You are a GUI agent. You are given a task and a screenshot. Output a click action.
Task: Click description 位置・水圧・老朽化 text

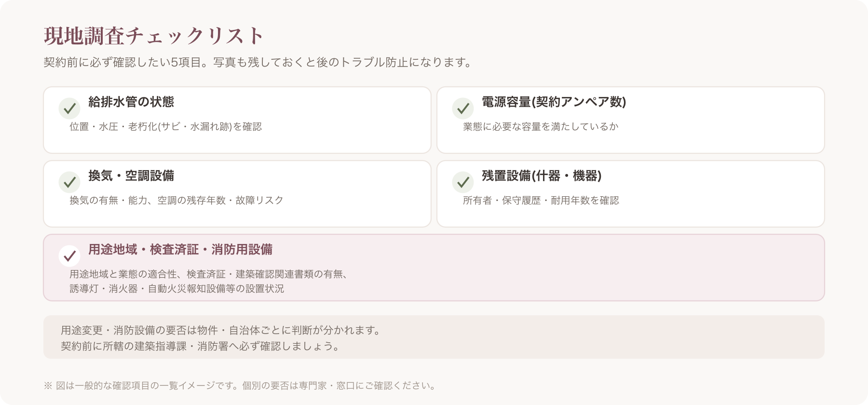(165, 126)
